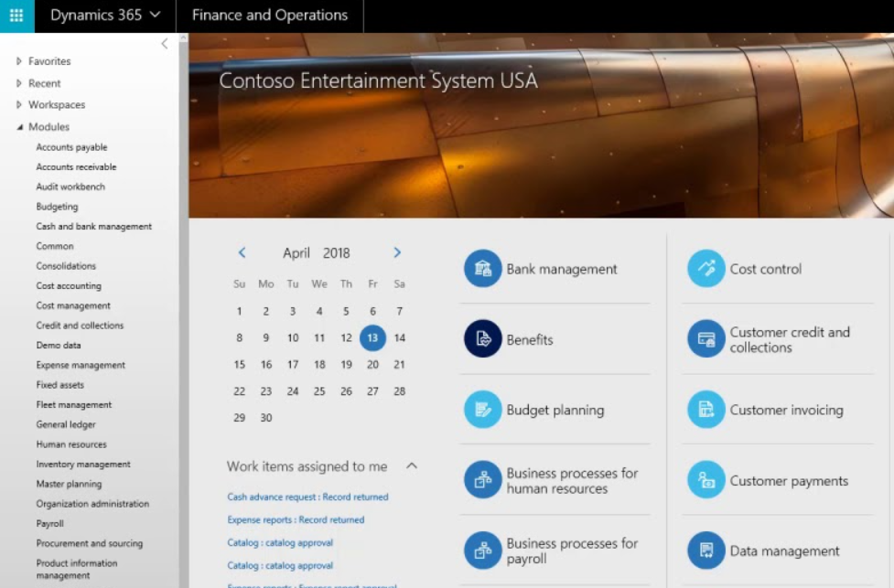Go to next month in calendar
Screen dimensions: 894x588
coord(397,252)
